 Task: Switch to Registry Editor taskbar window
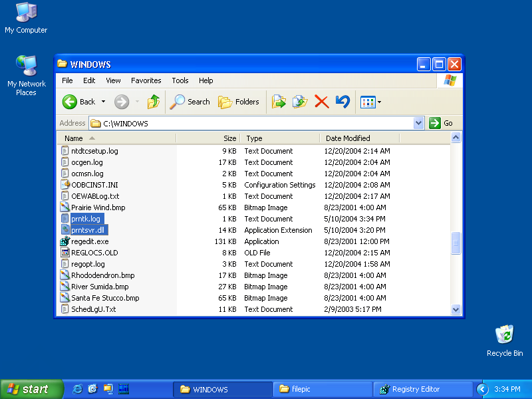(x=423, y=389)
